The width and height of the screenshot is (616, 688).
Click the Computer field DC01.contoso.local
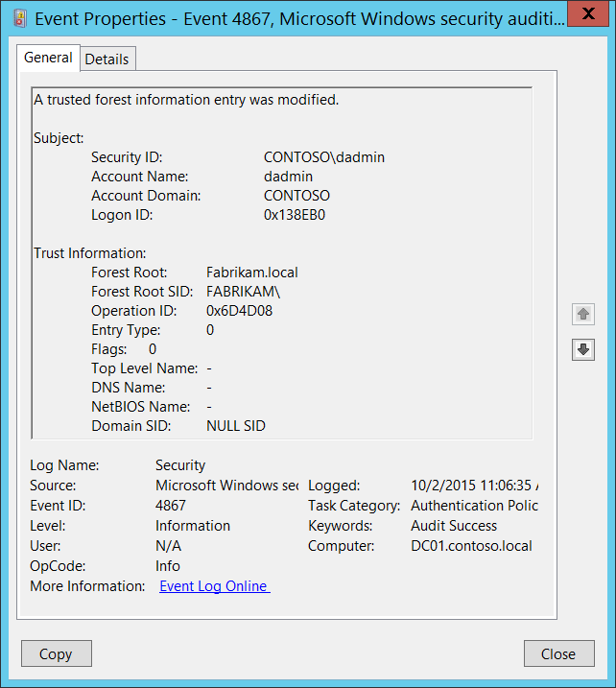[470, 546]
